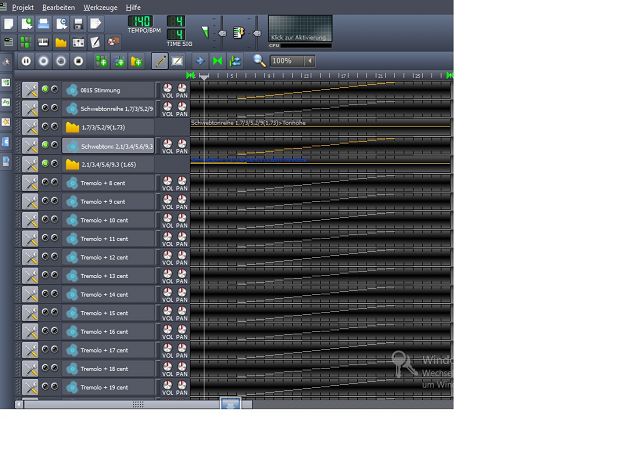Click the new project icon
This screenshot has width=640, height=462.
coord(9,23)
